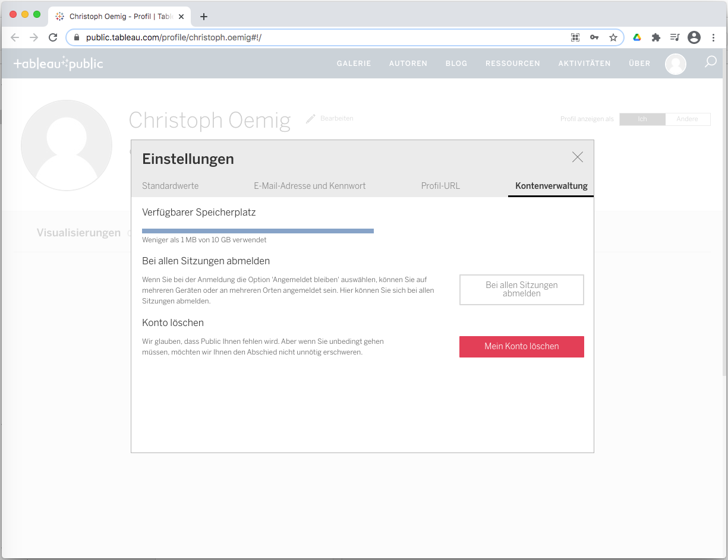Switch profile view to Ich
The height and width of the screenshot is (560, 728).
(x=642, y=119)
